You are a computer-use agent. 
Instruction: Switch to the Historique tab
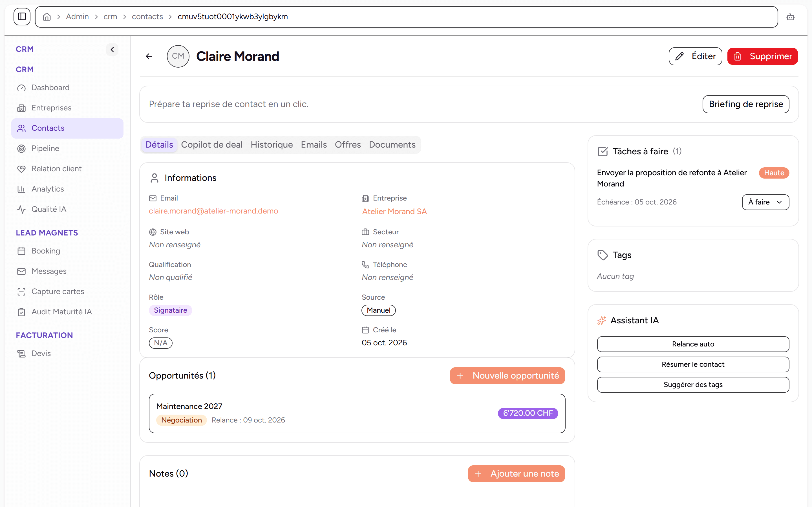(x=272, y=144)
